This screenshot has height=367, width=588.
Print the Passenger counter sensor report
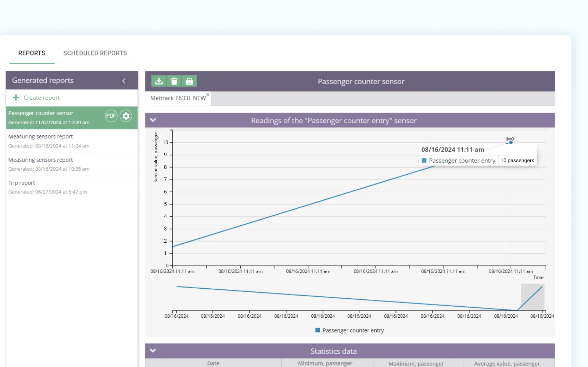pyautogui.click(x=189, y=81)
